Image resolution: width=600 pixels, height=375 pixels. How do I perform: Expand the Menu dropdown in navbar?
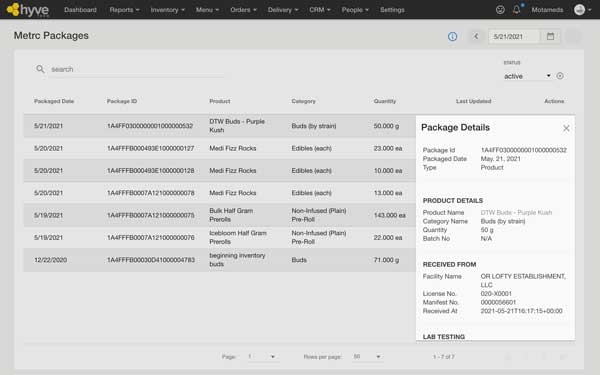pos(207,10)
